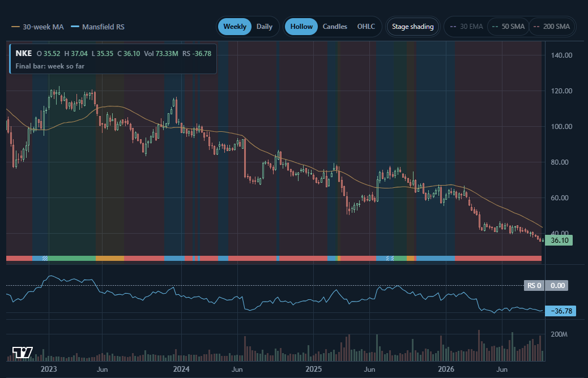Select the Hollow candle style
The height and width of the screenshot is (378, 588).
click(x=301, y=27)
